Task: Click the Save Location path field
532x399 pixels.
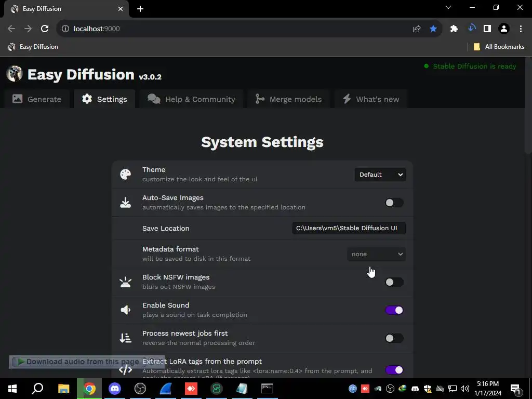Action: coord(349,228)
